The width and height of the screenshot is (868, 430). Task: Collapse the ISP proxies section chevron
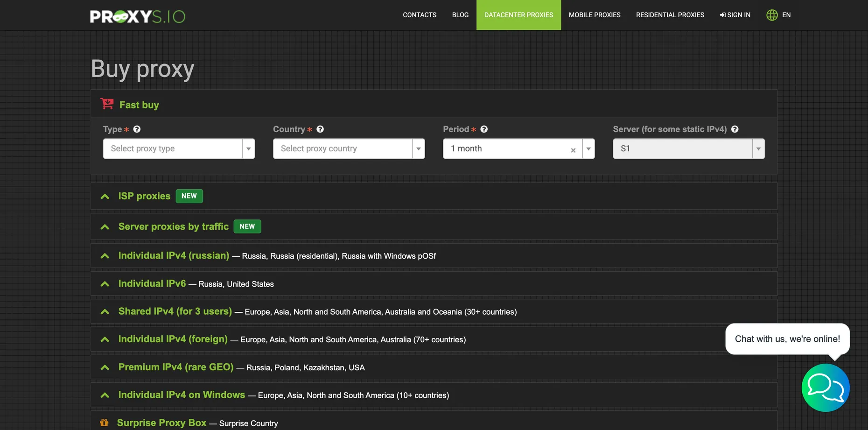coord(105,197)
